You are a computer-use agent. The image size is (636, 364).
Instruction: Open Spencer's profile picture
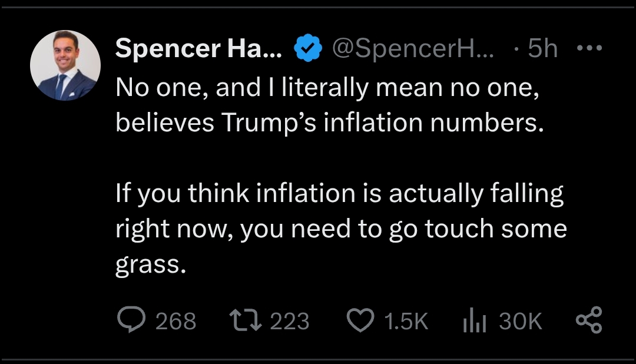pos(65,65)
